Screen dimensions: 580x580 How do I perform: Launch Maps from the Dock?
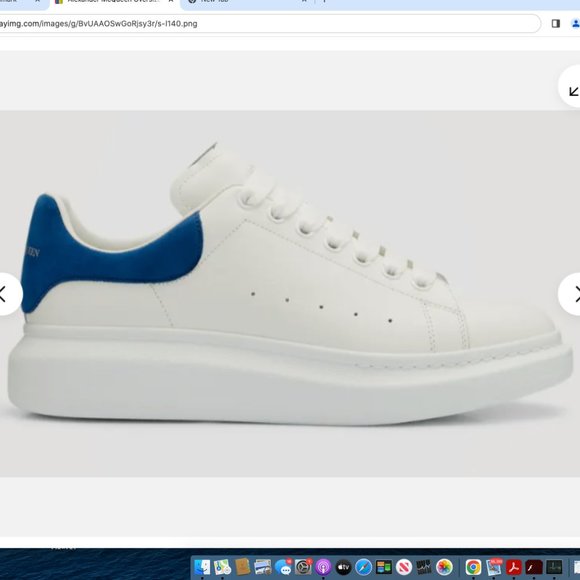(x=222, y=567)
